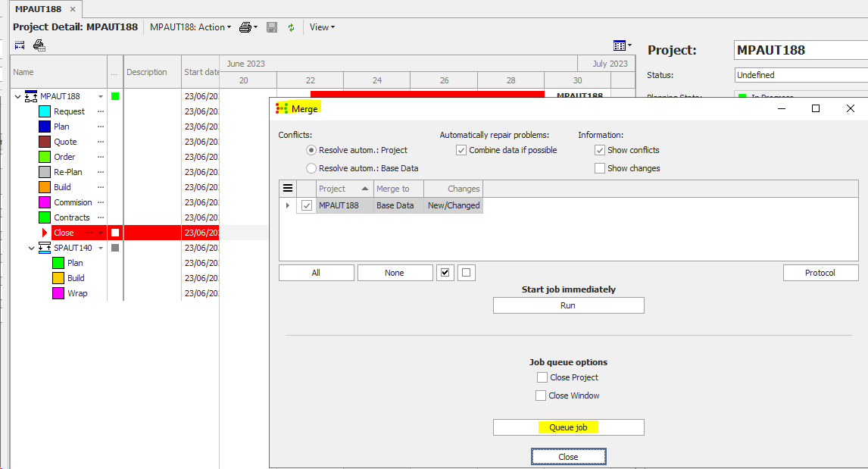Select Resolve autom.: Base Data radio button
Viewport: 868px width, 469px height.
point(311,168)
